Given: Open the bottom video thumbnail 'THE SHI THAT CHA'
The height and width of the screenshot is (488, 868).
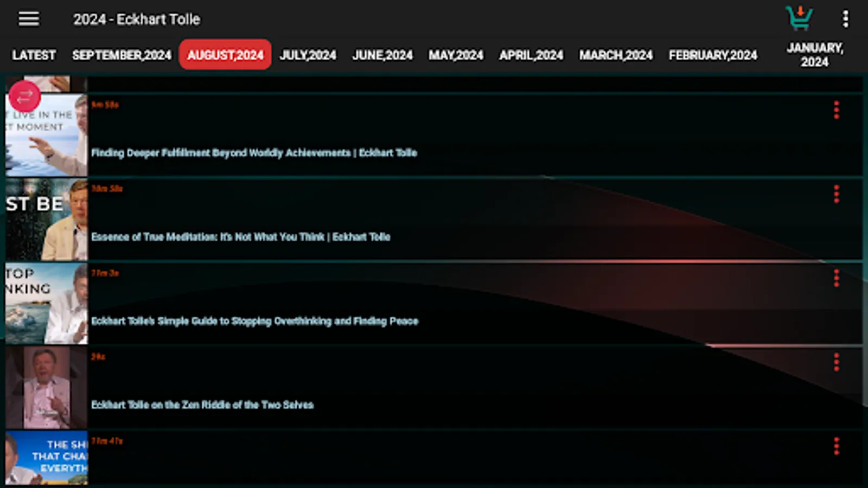Looking at the screenshot, I should [x=47, y=458].
